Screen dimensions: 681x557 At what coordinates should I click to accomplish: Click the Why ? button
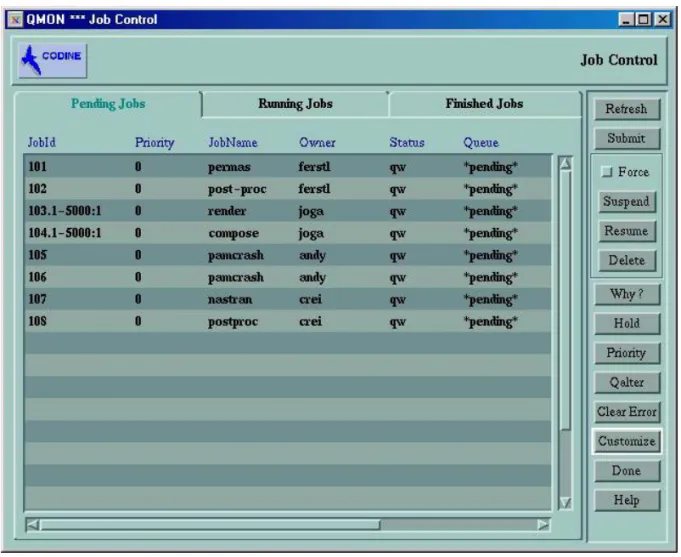click(x=627, y=294)
